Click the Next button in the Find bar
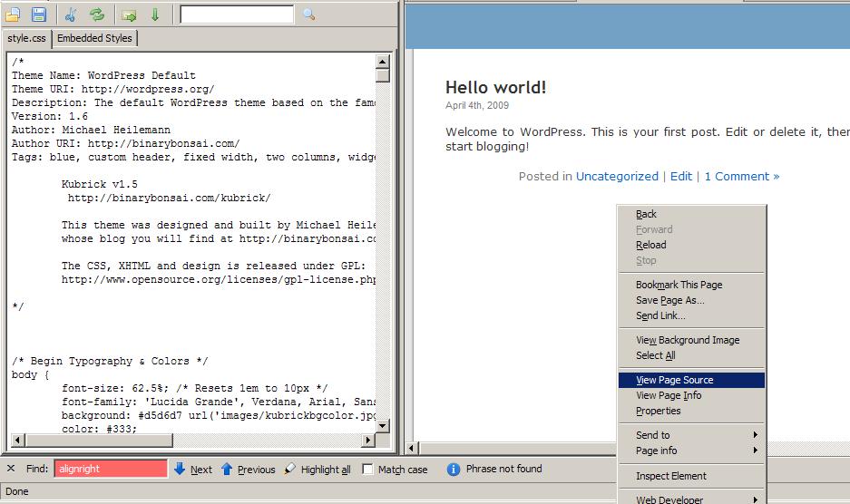850x504 pixels. tap(193, 470)
